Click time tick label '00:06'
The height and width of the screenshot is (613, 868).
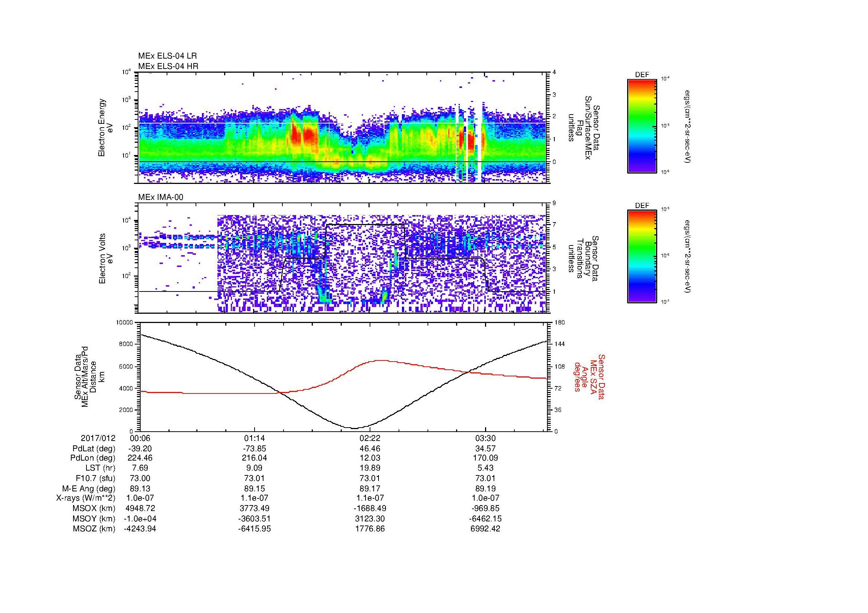tap(140, 438)
